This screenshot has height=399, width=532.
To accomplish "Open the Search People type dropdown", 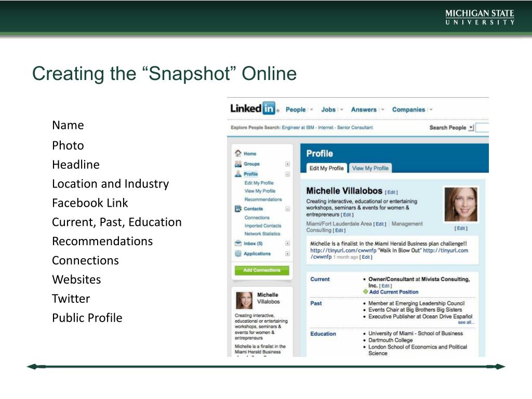I will [x=471, y=128].
